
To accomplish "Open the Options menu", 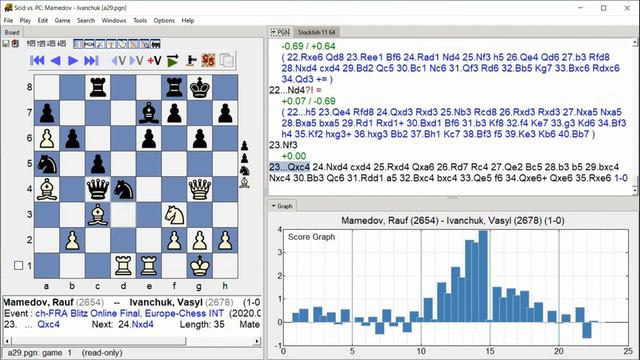I will [x=164, y=20].
